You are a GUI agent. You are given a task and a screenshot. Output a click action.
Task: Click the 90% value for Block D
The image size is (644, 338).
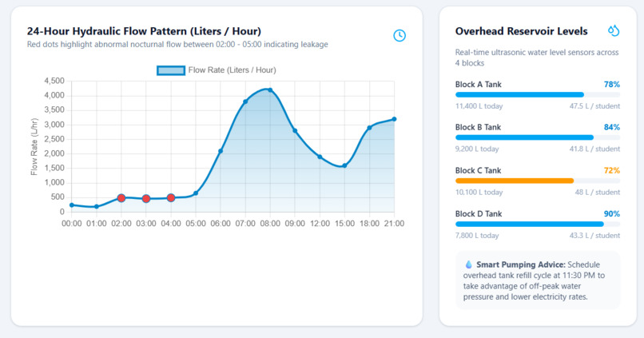click(611, 213)
